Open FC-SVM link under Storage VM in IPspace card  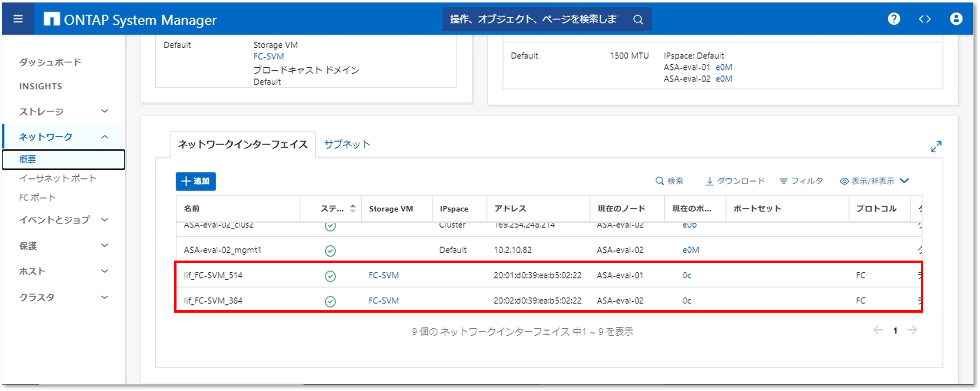pyautogui.click(x=269, y=56)
